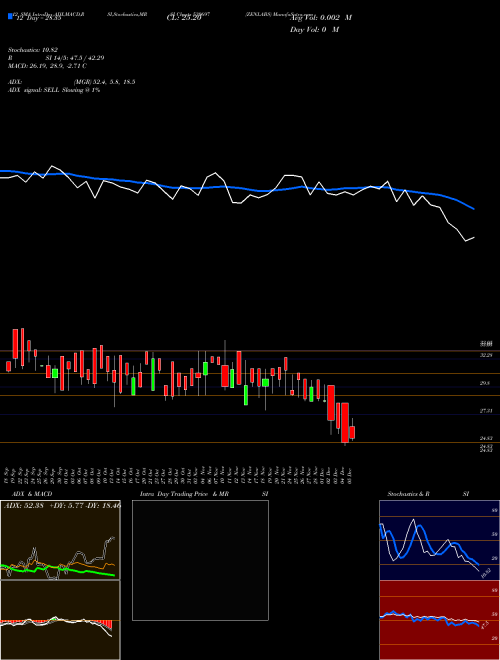Screen dimensions: 500x660
Task: Click the 32.28 price axis label
Action: click(x=486, y=356)
